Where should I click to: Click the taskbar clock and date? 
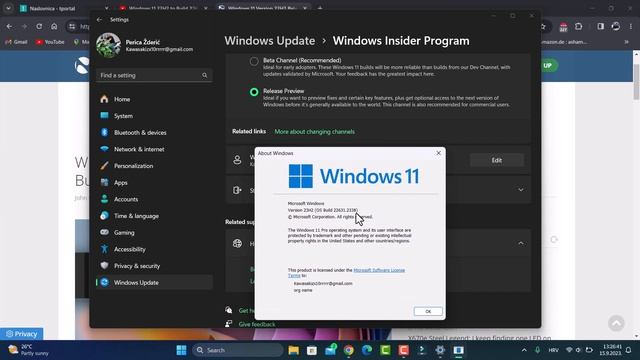click(610, 350)
